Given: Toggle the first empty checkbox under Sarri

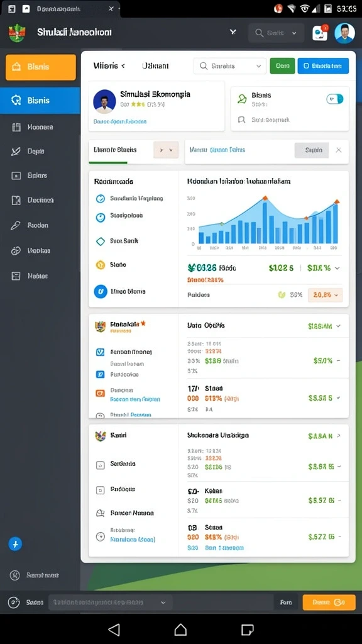Looking at the screenshot, I should coord(100,465).
